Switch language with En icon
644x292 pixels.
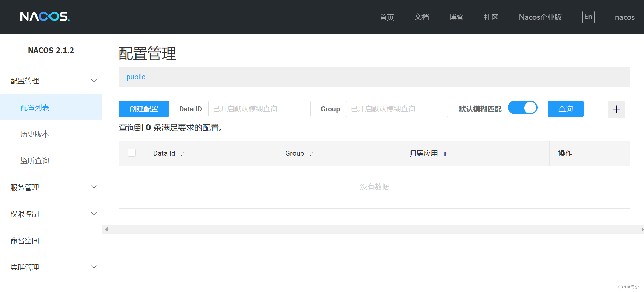(x=588, y=17)
